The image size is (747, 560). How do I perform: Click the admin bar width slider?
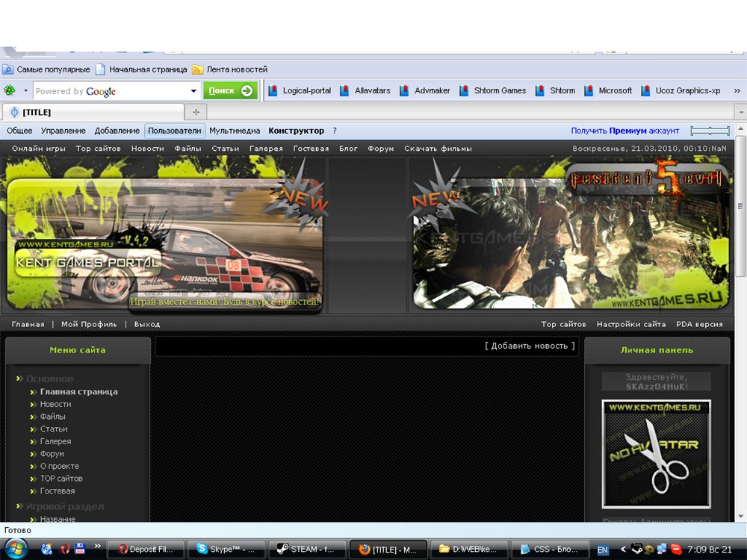pos(710,131)
